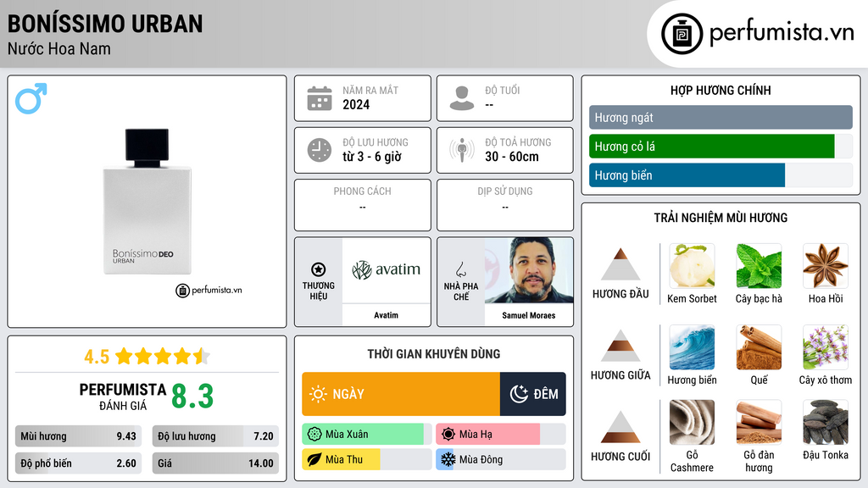The image size is (868, 488).
Task: Click the release year value 2024
Action: 356,104
